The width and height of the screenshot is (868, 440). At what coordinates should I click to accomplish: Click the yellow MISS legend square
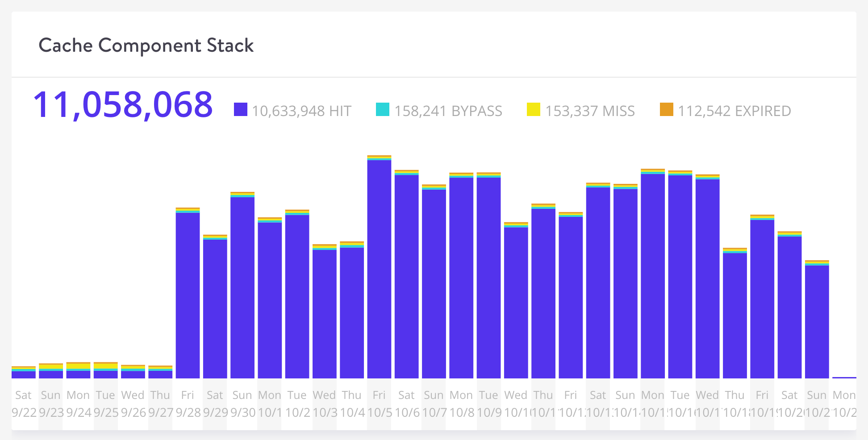(x=533, y=110)
